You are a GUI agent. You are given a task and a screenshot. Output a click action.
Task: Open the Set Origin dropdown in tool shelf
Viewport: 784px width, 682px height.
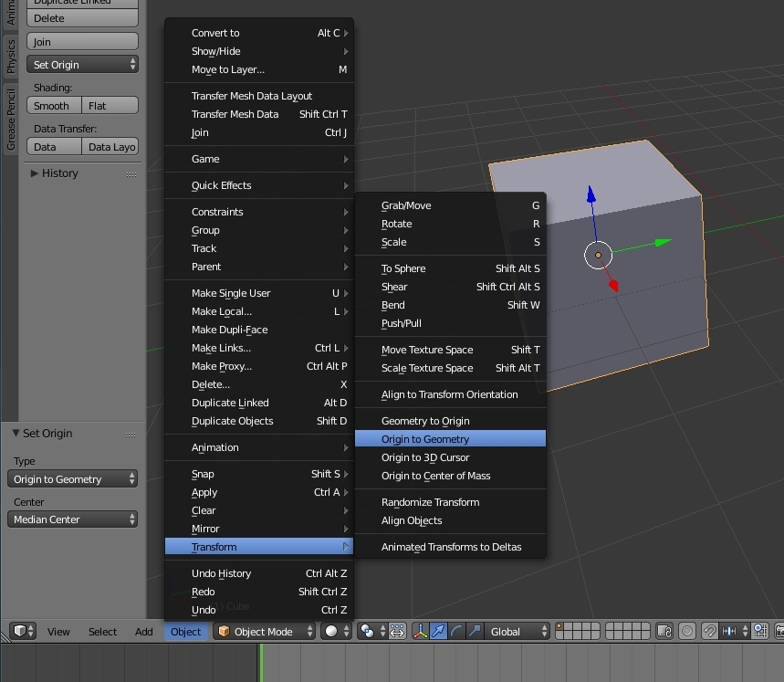[82, 65]
